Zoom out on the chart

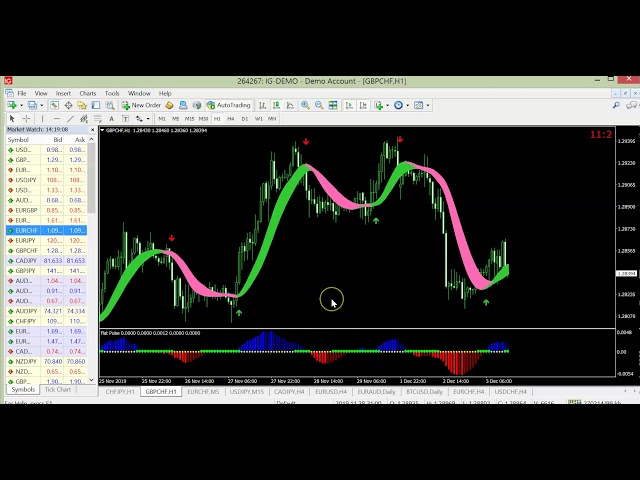click(x=319, y=105)
